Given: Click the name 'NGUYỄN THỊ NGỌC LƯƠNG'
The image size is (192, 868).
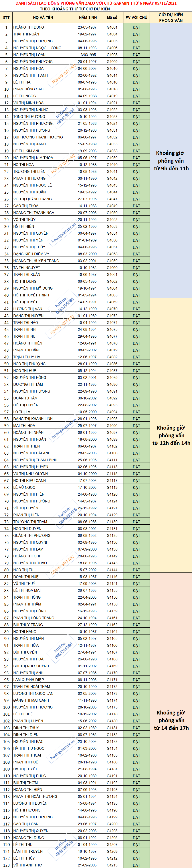Looking at the screenshot, I should pos(37,48).
